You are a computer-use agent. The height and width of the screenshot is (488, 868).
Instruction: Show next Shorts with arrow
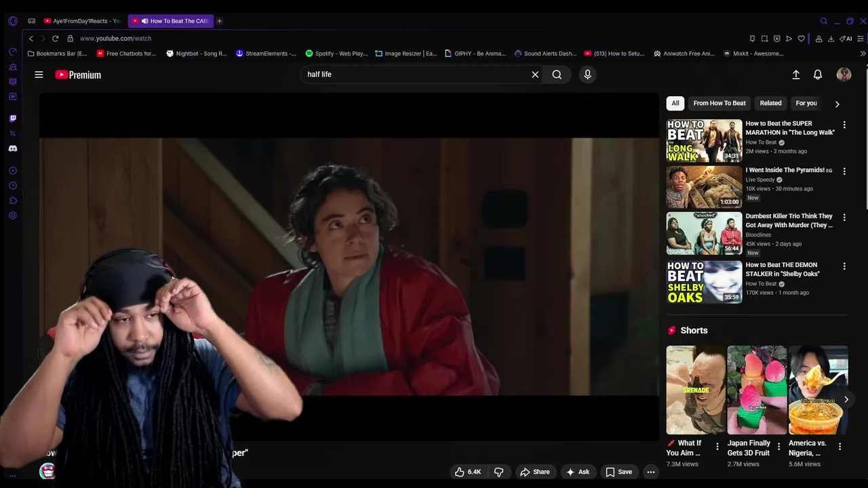[x=846, y=399]
